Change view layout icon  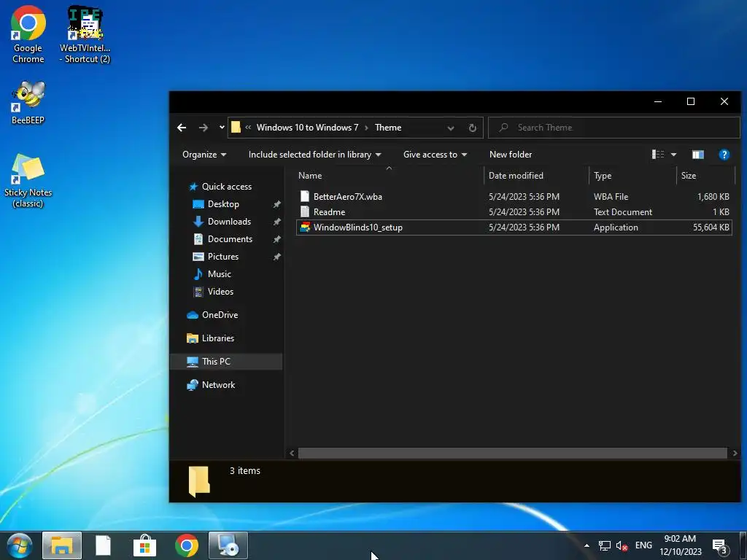pos(658,155)
